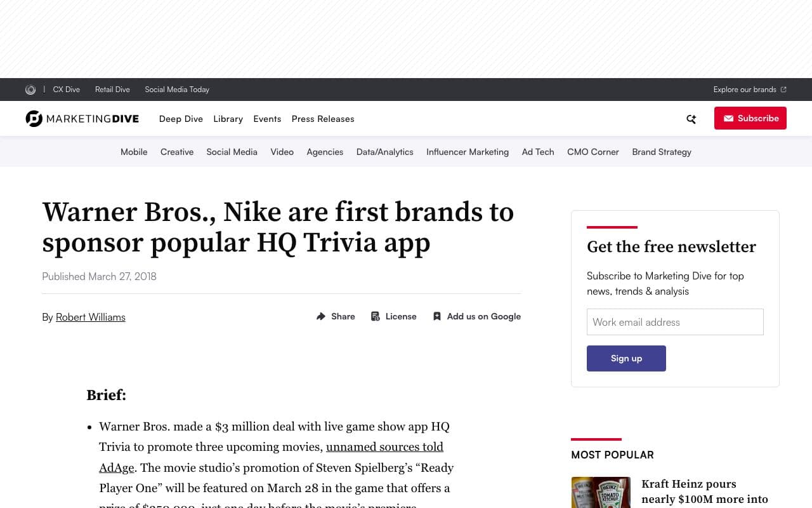This screenshot has width=812, height=508.
Task: Select the Data/Analytics topic
Action: point(385,152)
